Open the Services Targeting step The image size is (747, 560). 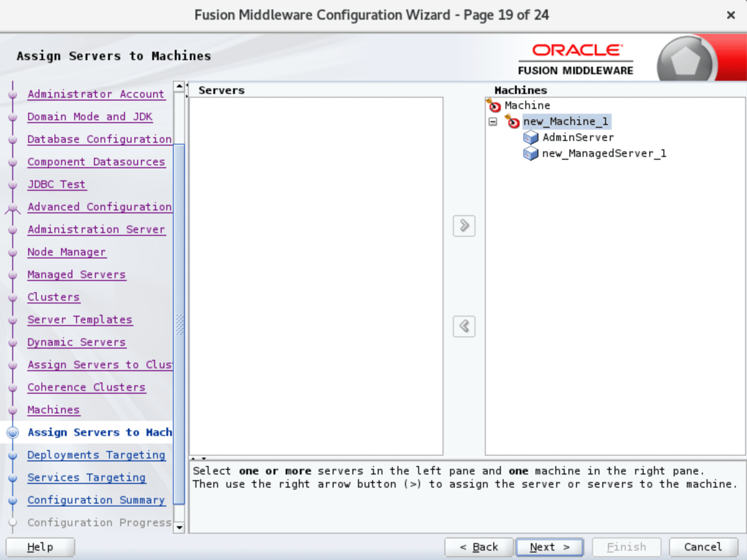click(x=86, y=478)
